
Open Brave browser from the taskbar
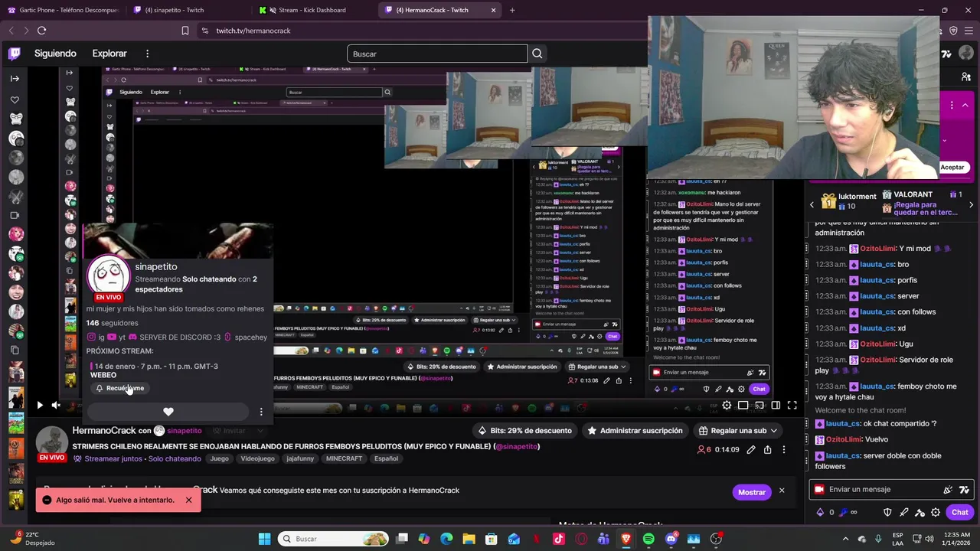point(626,539)
